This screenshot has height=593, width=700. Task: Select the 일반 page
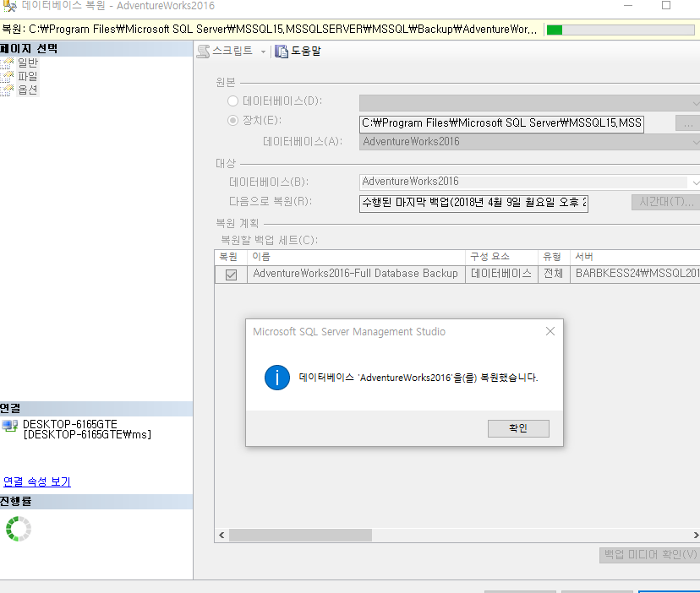click(x=28, y=63)
